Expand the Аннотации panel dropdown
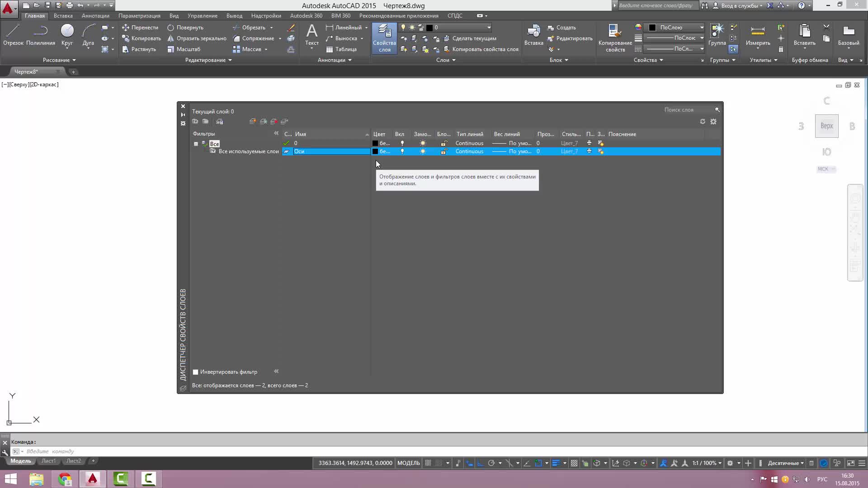 coord(335,60)
